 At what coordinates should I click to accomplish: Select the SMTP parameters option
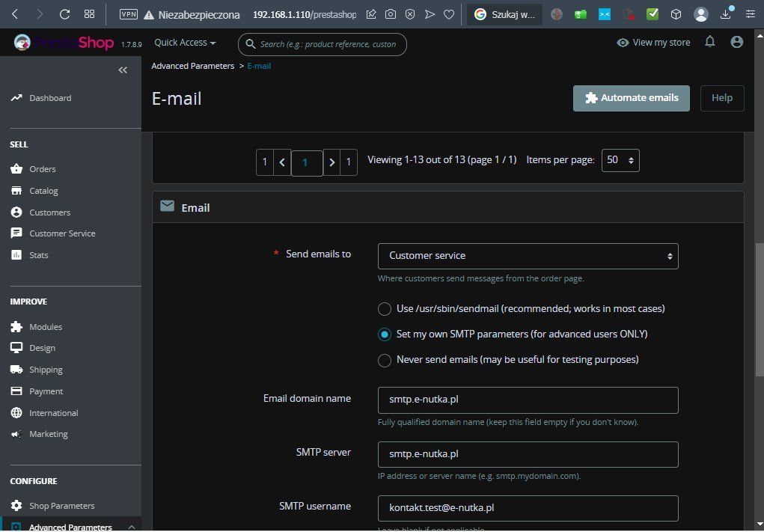click(x=385, y=334)
